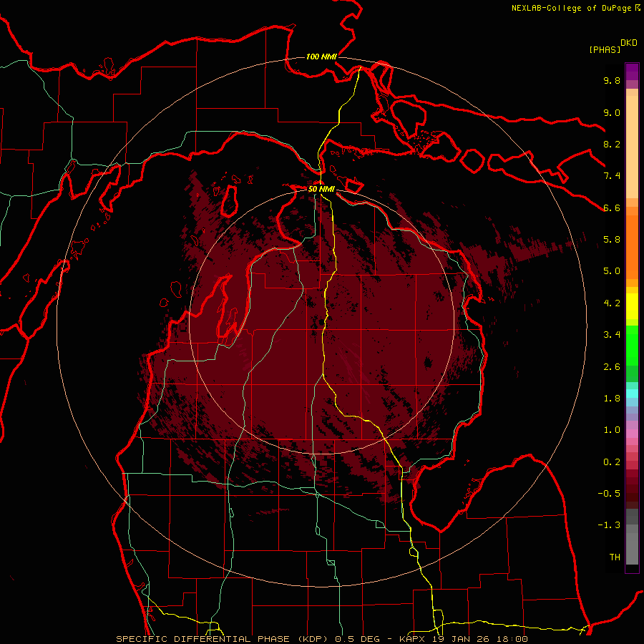644x644 pixels.
Task: Click the [PHAS] legend header
Action: (x=605, y=49)
